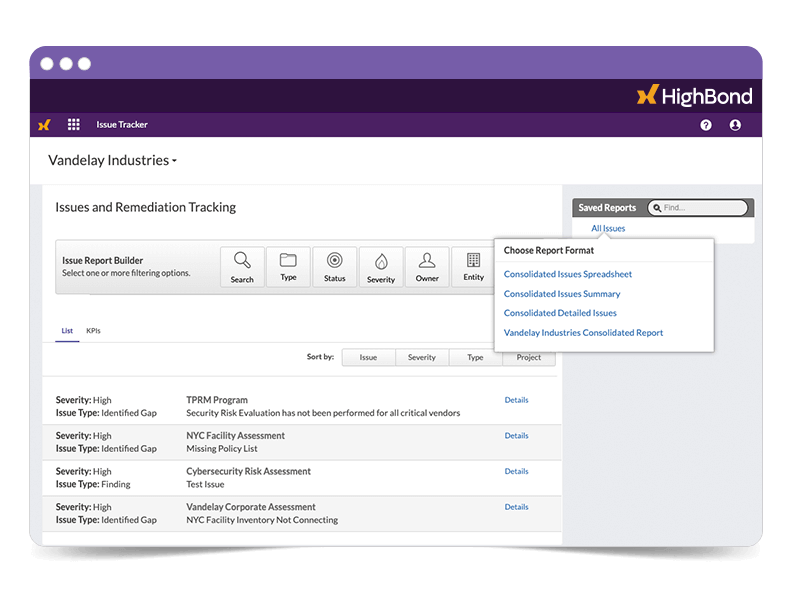The height and width of the screenshot is (600, 800).
Task: Open Details for Vandelay Corporate Assessment
Action: point(516,507)
